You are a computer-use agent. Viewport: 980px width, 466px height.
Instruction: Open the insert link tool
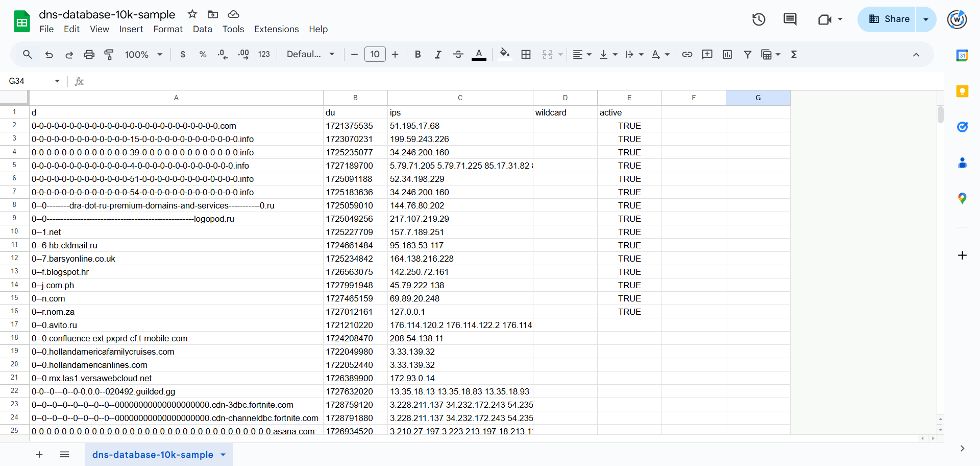click(687, 55)
